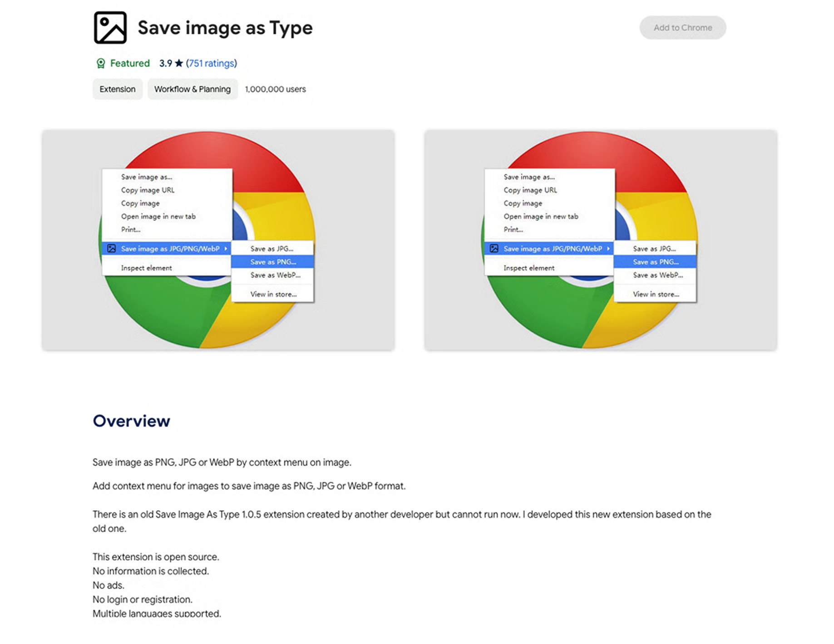
Task: Click the star icon beside the 3.9 rating
Action: pos(179,64)
